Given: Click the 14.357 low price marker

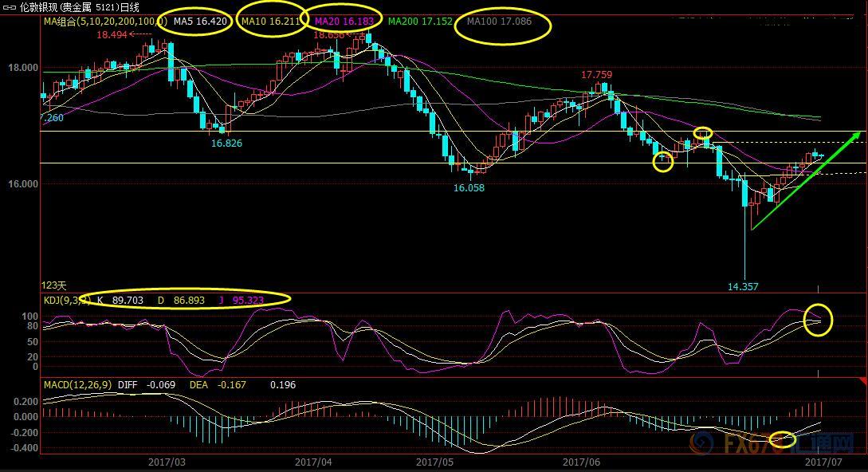Looking at the screenshot, I should pos(742,285).
